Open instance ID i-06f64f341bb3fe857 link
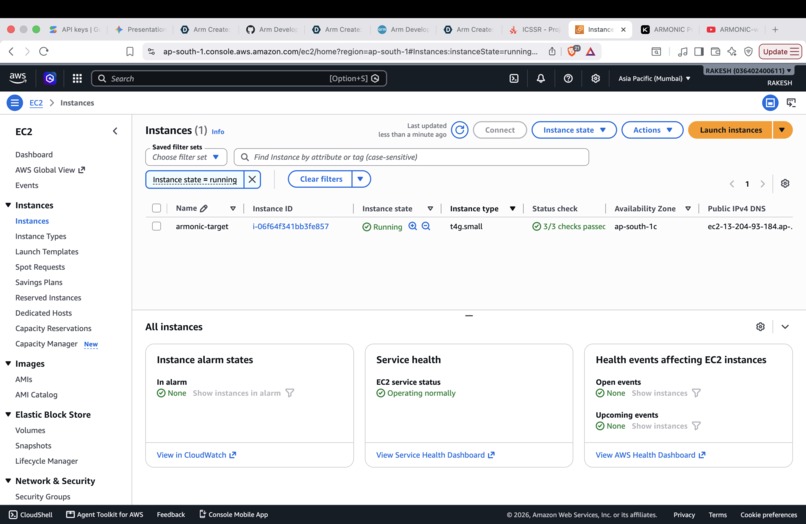This screenshot has width=806, height=524. [290, 226]
